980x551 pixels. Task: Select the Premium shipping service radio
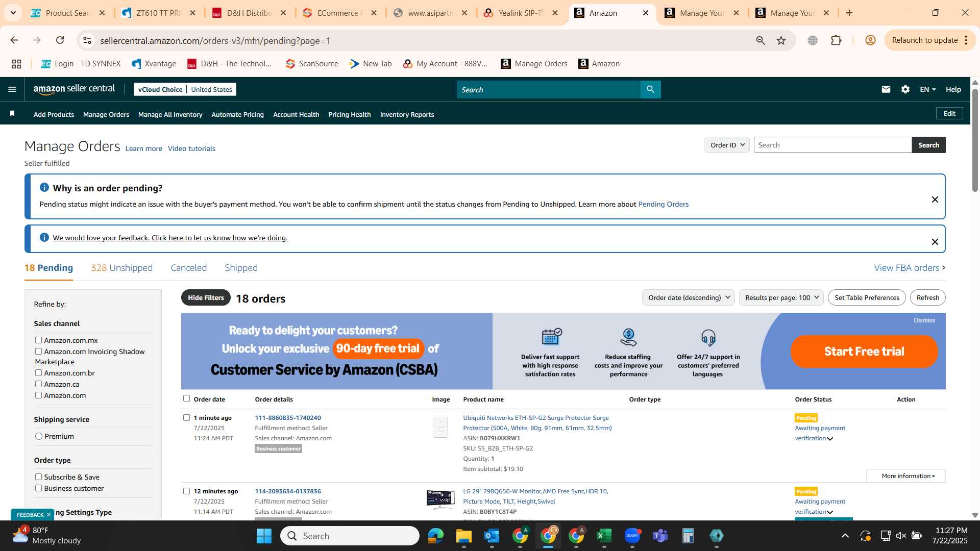(39, 436)
